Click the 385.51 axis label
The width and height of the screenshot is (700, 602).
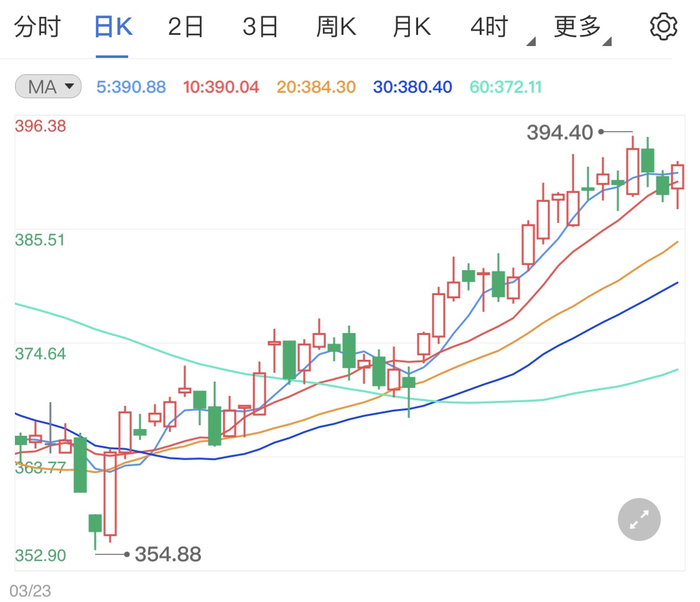click(x=40, y=240)
